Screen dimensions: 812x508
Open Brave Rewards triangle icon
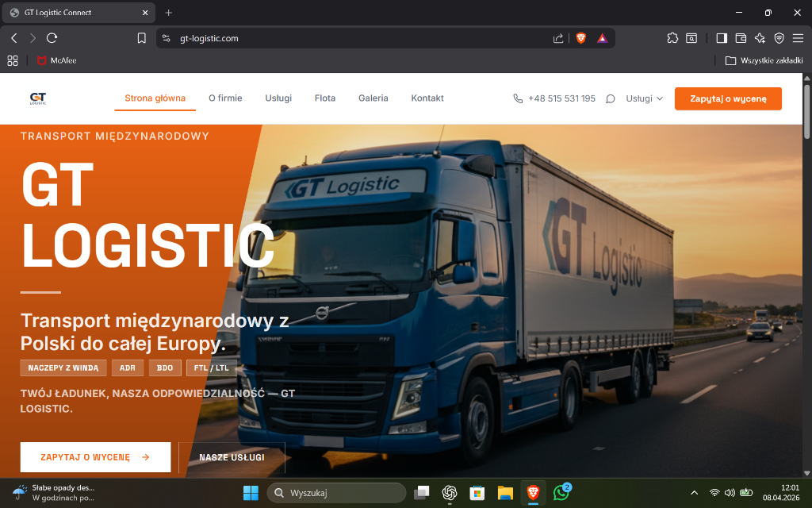click(603, 38)
